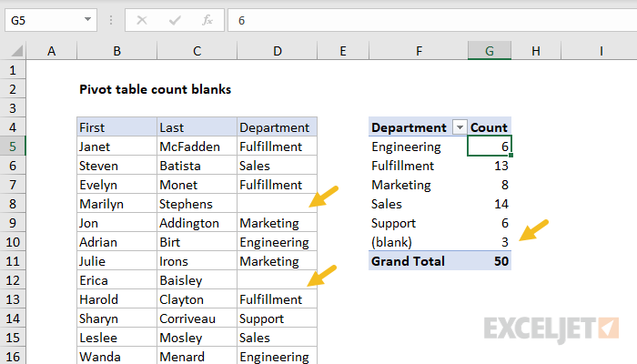The image size is (637, 364).
Task: Click the pivot '(blank)' row label
Action: pyautogui.click(x=419, y=242)
